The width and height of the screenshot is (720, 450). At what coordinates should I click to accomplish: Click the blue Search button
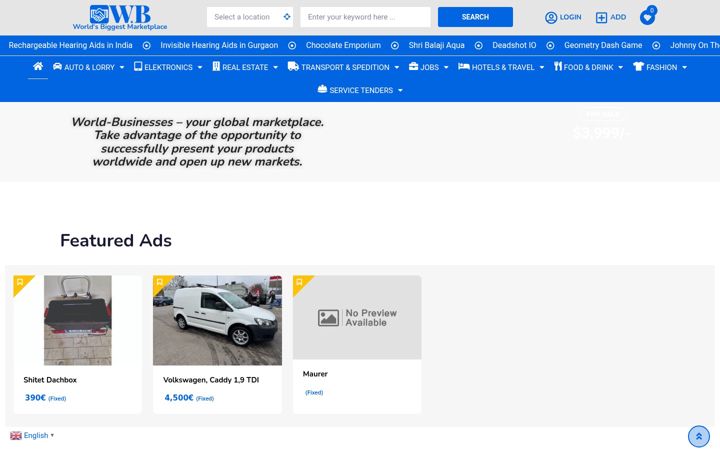pos(475,17)
